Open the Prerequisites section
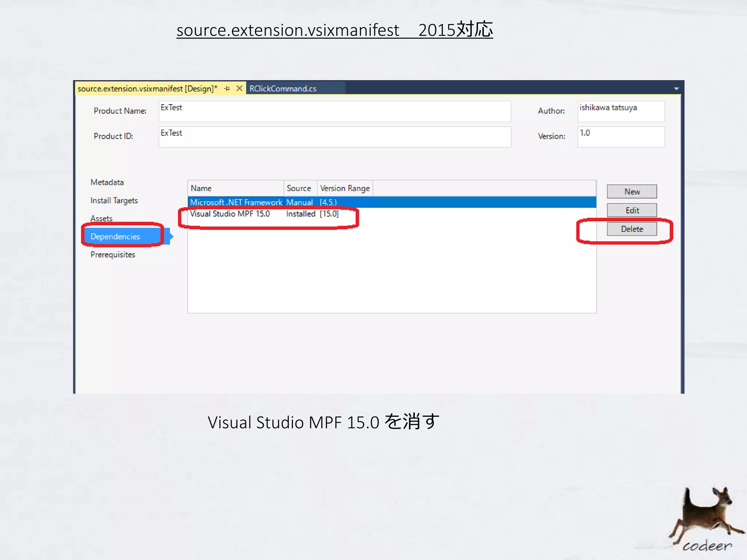 113,254
